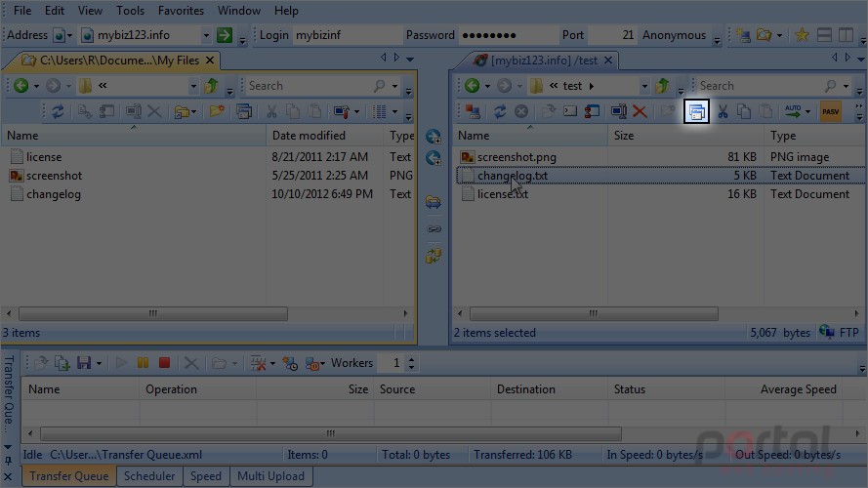
Task: Sort the remote list by the Size column
Action: click(685, 136)
